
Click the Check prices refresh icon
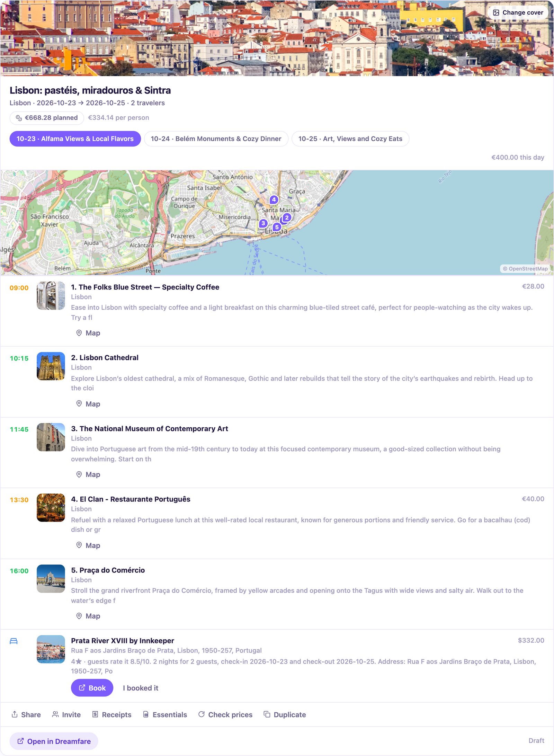(x=201, y=714)
